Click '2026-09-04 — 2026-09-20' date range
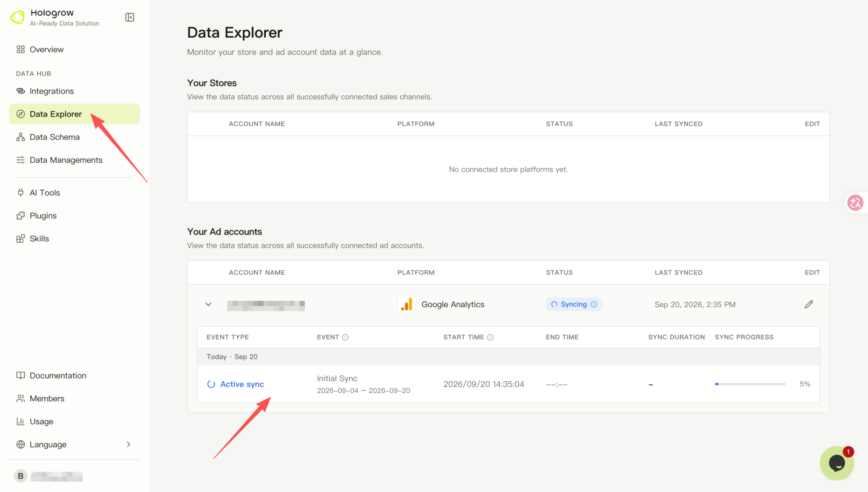This screenshot has height=492, width=868. (x=363, y=391)
